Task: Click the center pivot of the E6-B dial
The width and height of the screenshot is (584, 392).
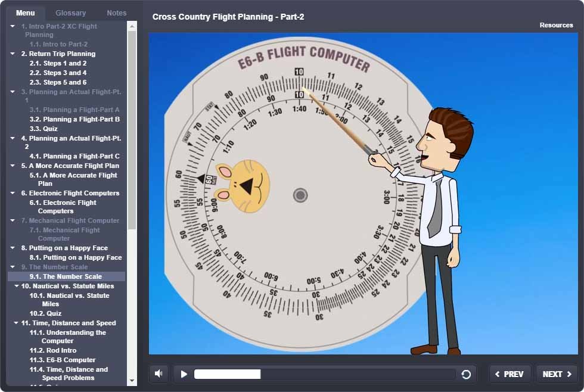Action: (x=300, y=195)
